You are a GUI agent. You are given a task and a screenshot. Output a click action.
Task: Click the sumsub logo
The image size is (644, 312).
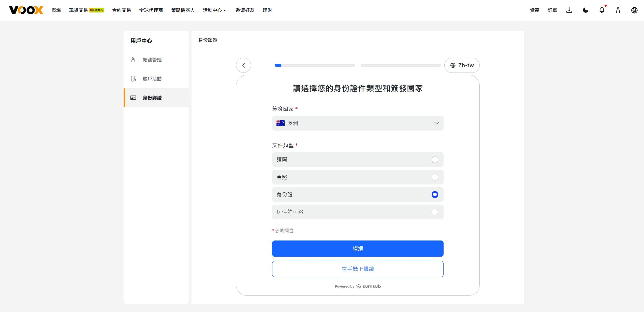coord(368,286)
